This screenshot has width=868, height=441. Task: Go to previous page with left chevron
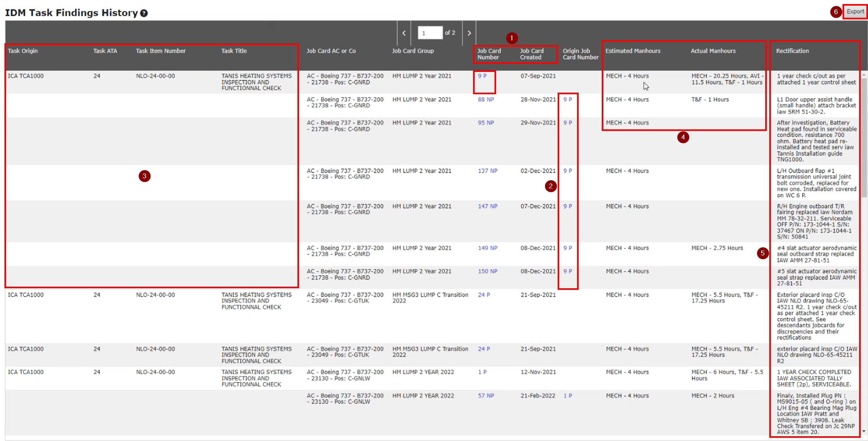[x=404, y=33]
